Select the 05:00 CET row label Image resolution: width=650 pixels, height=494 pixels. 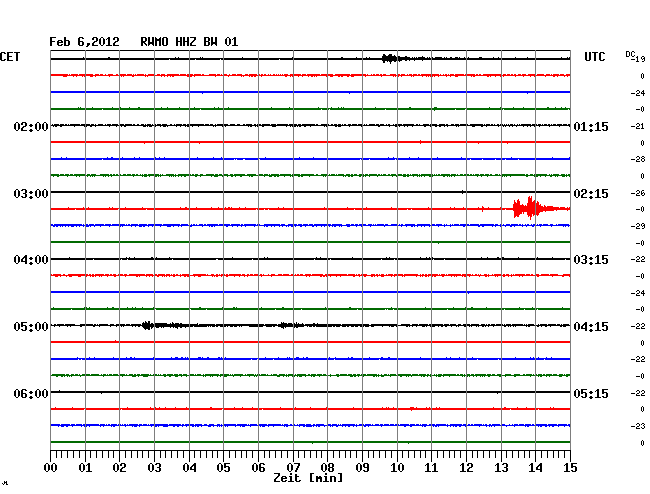coord(31,327)
